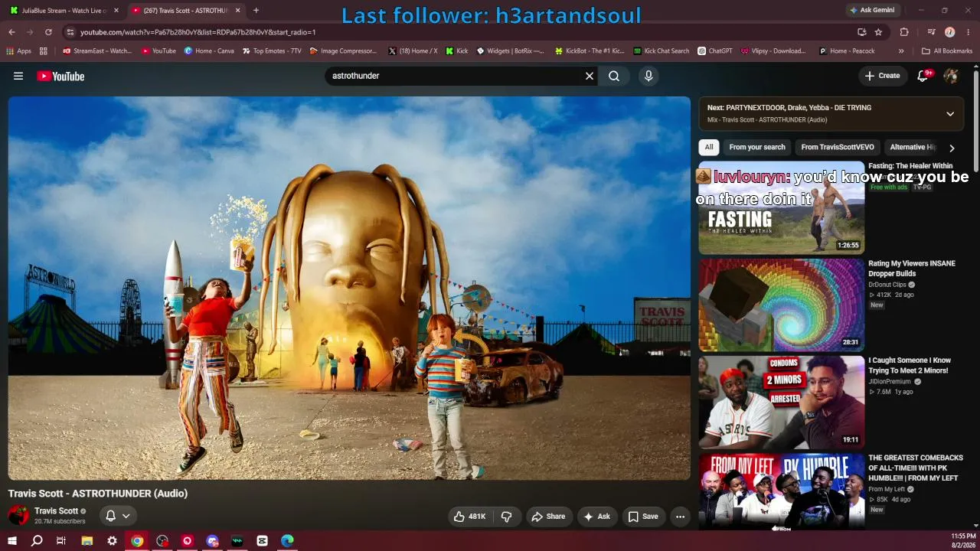Open a new browser tab
Viewport: 980px width, 551px height.
[256, 11]
